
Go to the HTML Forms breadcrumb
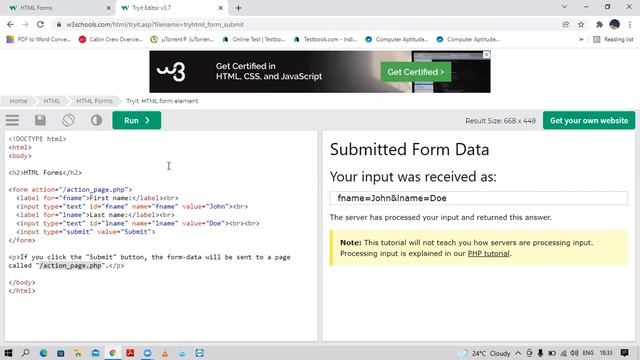[x=94, y=101]
